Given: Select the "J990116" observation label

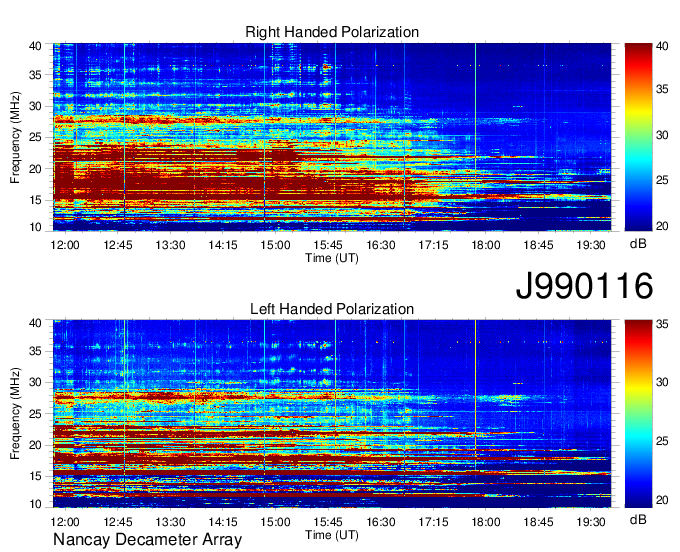Looking at the screenshot, I should click(x=584, y=286).
